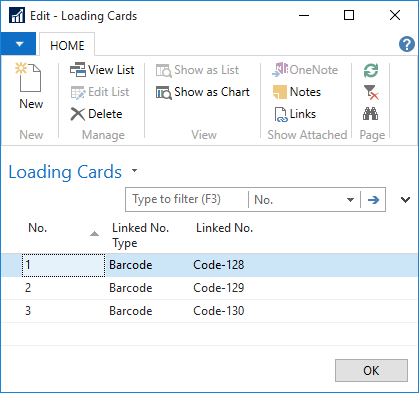Click the Type to filter input box

tap(187, 199)
